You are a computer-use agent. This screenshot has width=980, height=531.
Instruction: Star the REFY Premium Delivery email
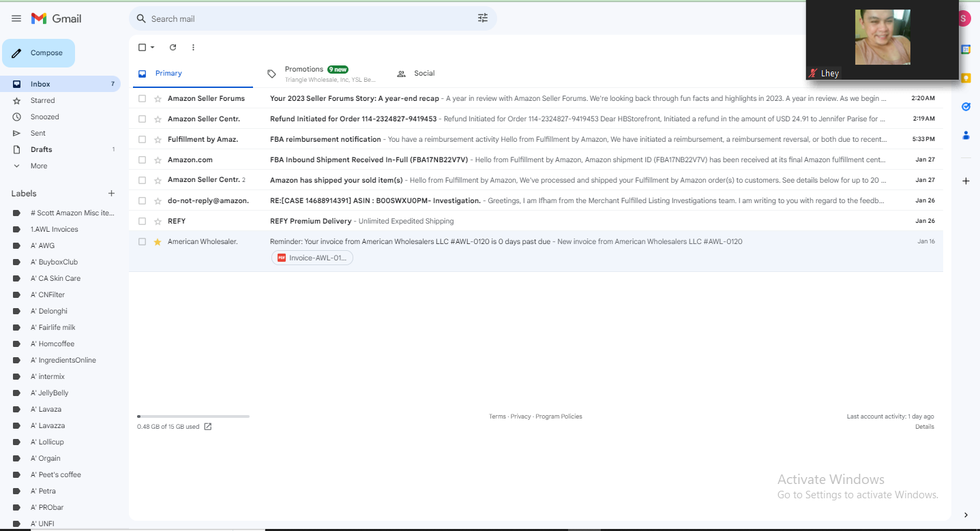point(158,221)
